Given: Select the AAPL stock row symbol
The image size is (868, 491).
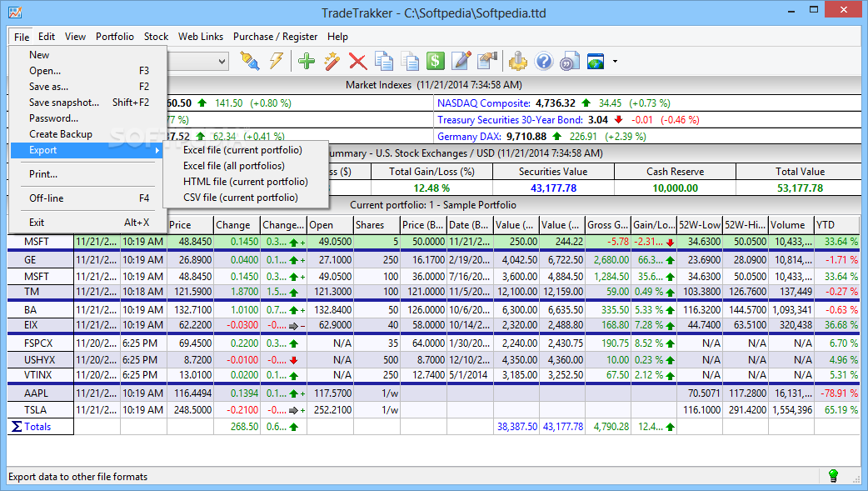Looking at the screenshot, I should coord(37,393).
